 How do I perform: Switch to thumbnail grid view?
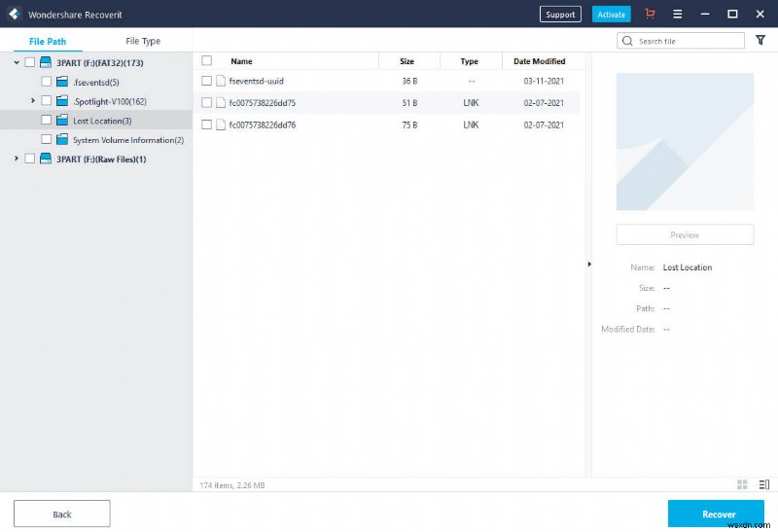[x=742, y=484]
